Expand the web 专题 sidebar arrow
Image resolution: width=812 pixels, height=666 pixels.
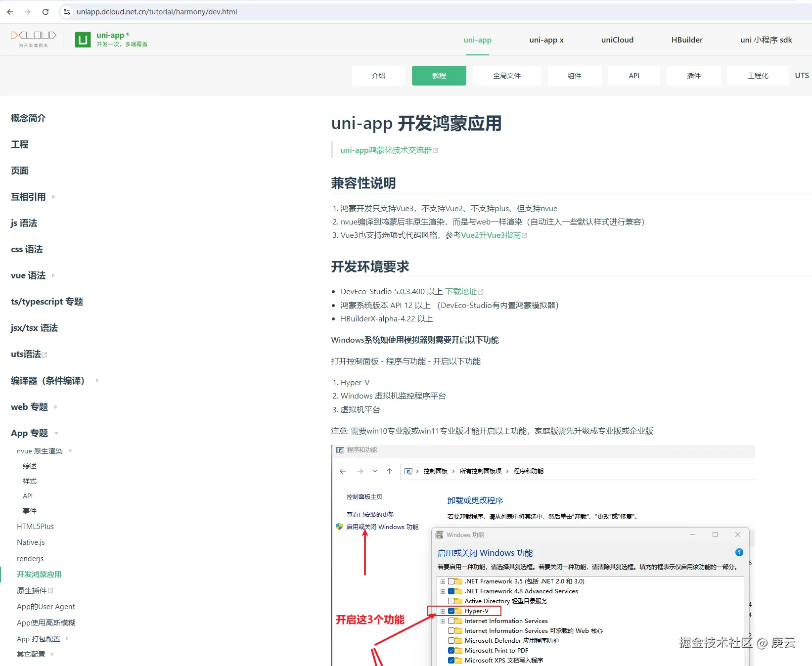point(56,407)
